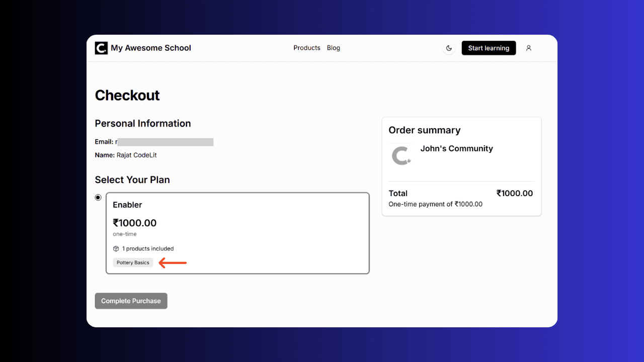
Task: Click the Enabler plan title
Action: [x=127, y=205]
